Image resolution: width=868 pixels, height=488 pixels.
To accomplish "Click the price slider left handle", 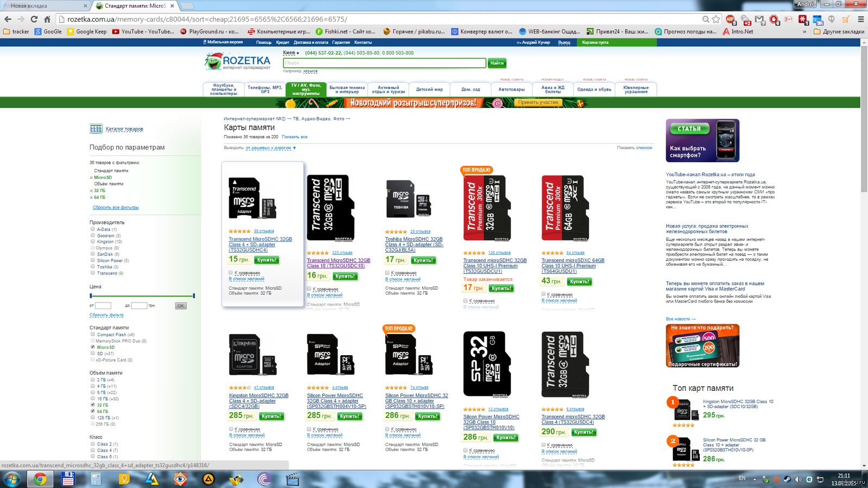I will click(91, 296).
